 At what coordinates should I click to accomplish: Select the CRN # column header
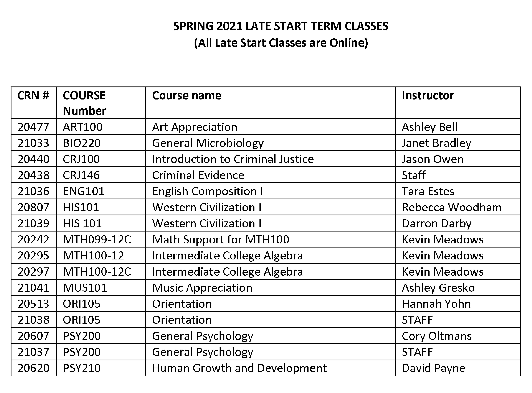[x=33, y=95]
